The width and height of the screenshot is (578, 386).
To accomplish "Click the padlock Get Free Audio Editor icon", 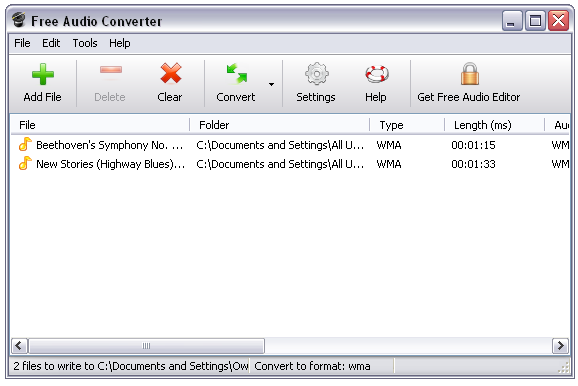I will 470,73.
